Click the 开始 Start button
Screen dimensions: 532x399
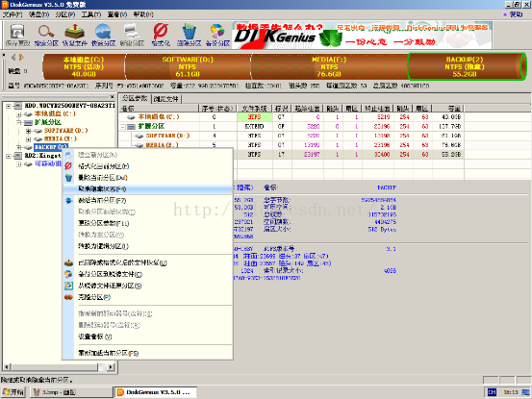13,392
